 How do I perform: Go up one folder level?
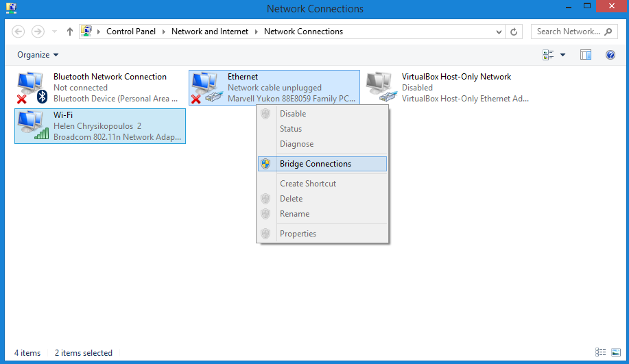[70, 32]
